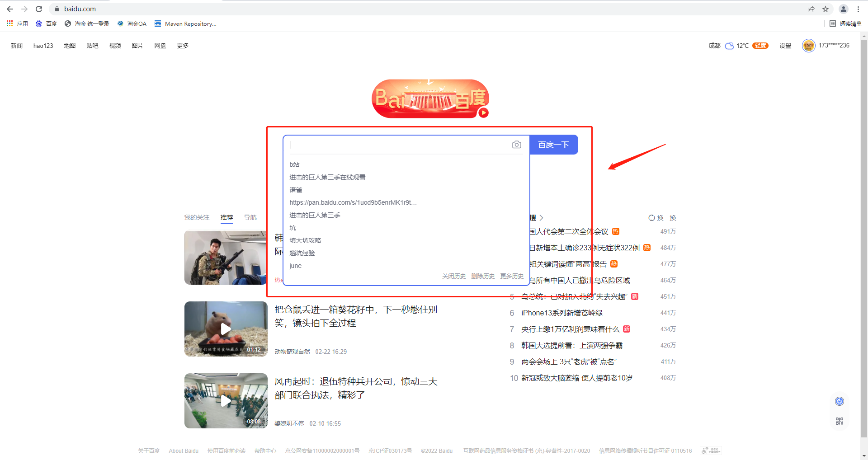Open the 动物奇观自然 source link

click(292, 352)
